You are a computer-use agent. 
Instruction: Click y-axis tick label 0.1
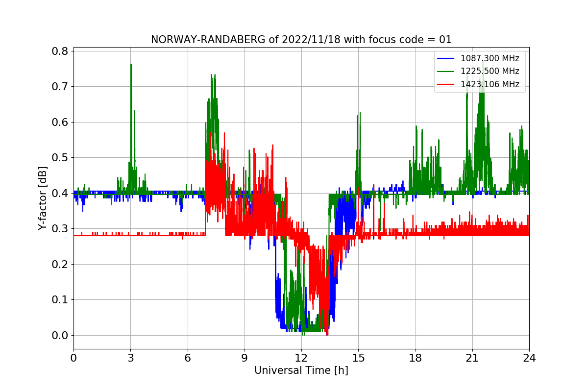60,300
